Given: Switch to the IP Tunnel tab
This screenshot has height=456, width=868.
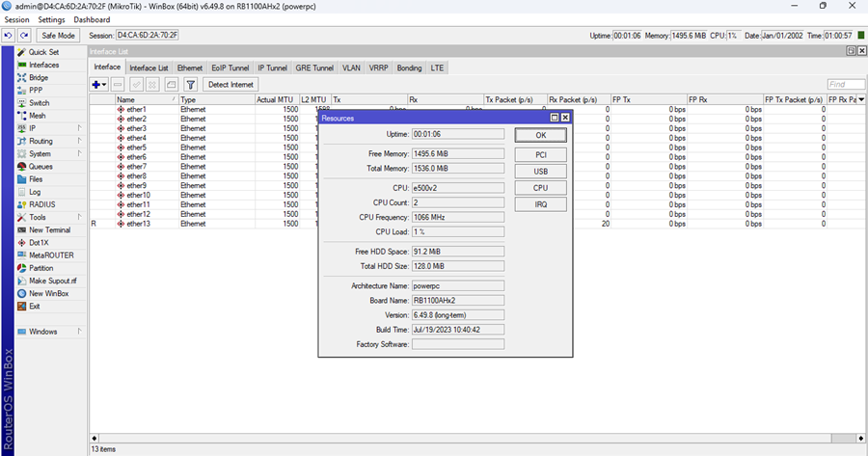Looking at the screenshot, I should [272, 68].
